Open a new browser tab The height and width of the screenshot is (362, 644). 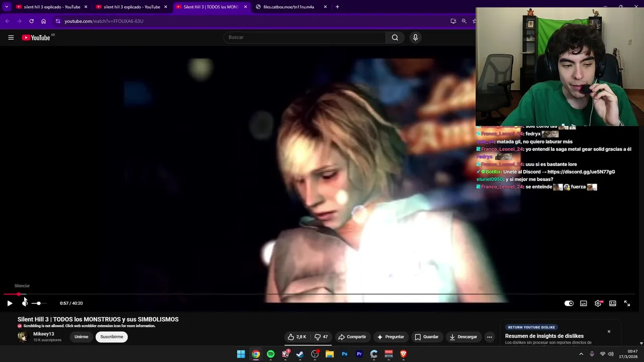[x=337, y=7]
